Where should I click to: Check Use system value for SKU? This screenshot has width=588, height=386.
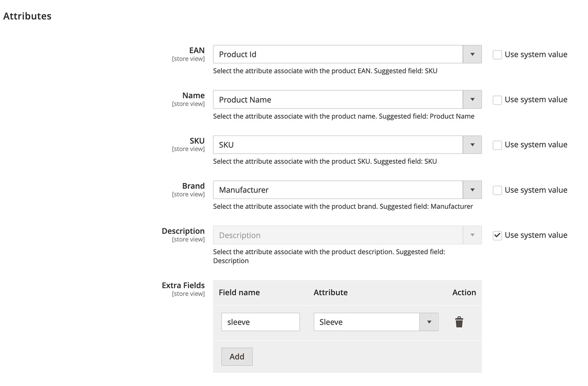click(x=497, y=145)
